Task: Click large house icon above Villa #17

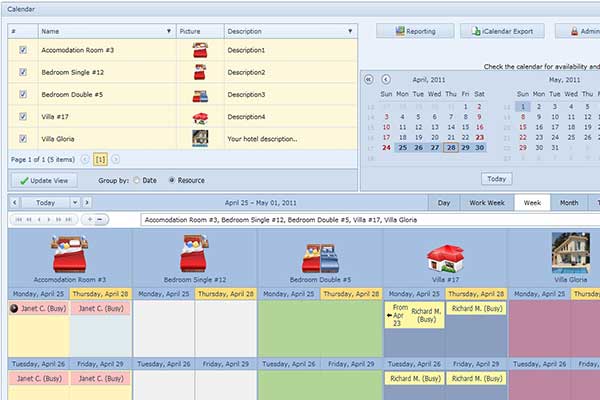Action: point(445,258)
